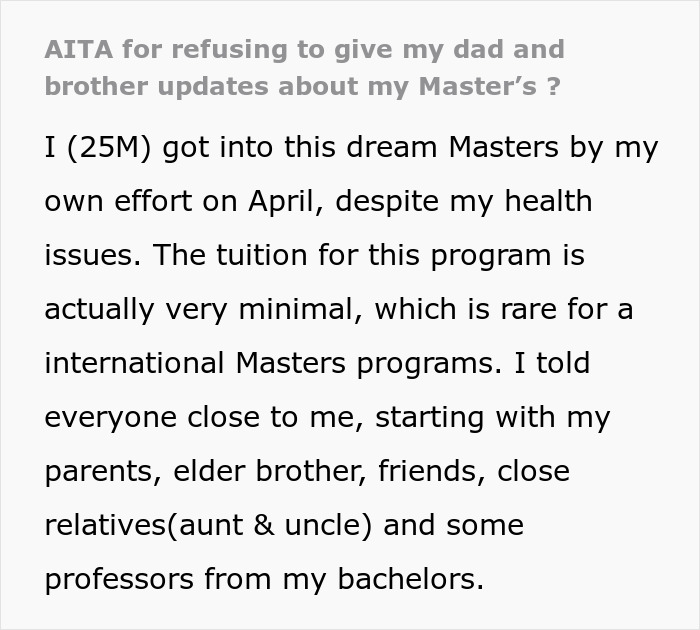Click the phrase 'health' ending the second line
The width and height of the screenshot is (700, 630).
tap(548, 200)
